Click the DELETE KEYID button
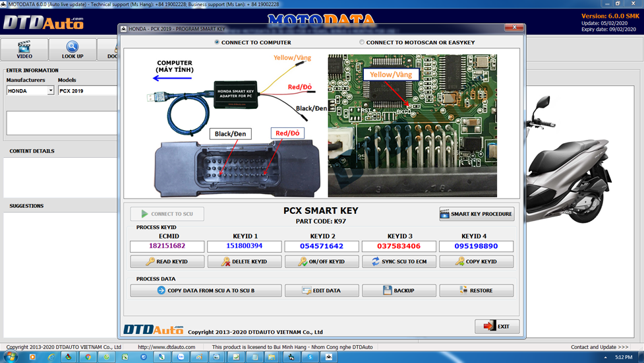Viewport: 644px width, 363px height. [245, 261]
